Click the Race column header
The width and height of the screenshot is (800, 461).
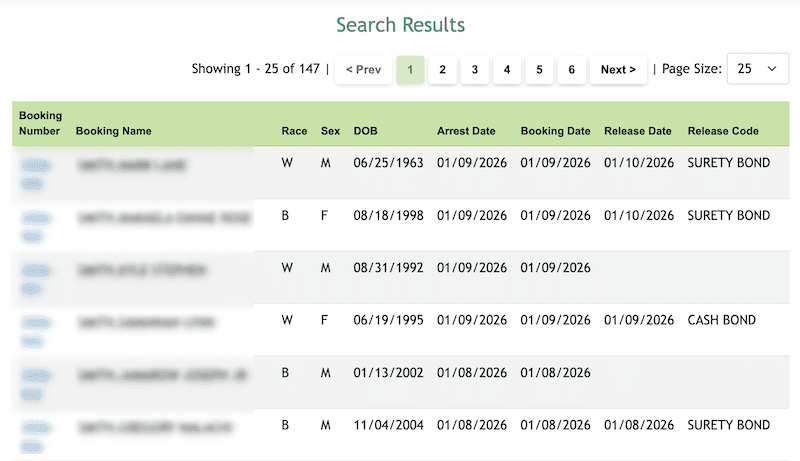[x=294, y=131]
